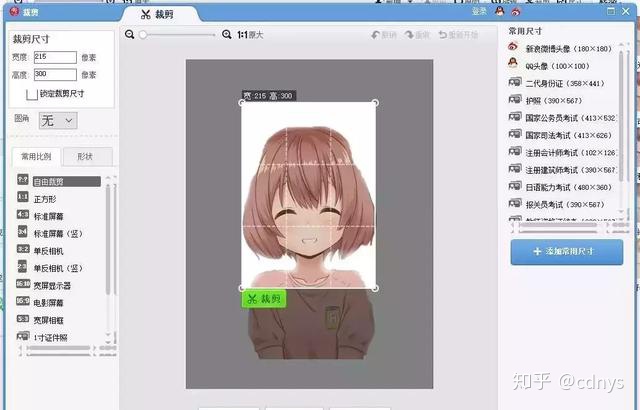Select the 2:3 icon for 单反相机（竖）
Image resolution: width=640 pixels, height=410 pixels.
tap(23, 267)
